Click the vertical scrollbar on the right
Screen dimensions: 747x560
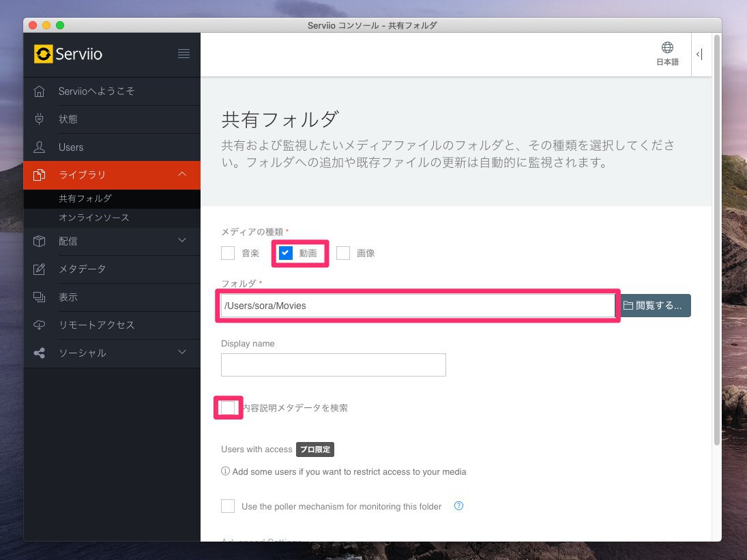717,241
